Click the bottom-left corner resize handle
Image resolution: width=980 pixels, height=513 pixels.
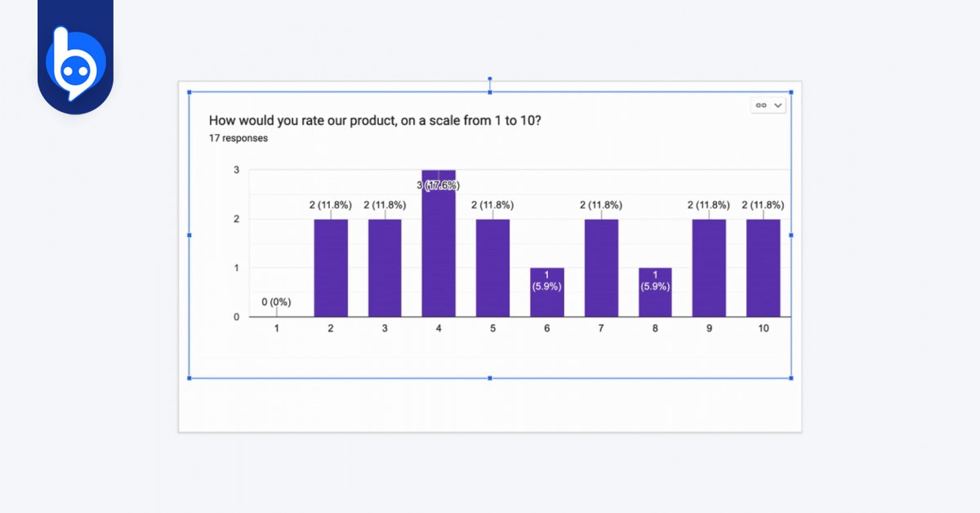click(189, 378)
